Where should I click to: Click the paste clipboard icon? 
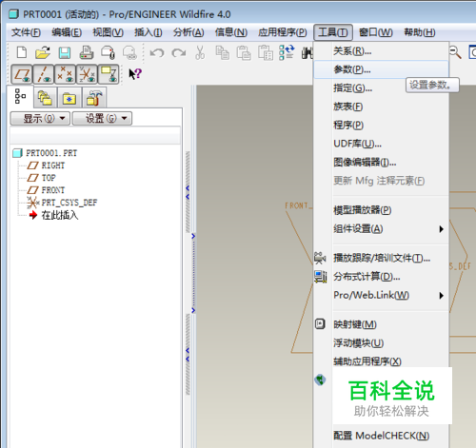click(x=244, y=52)
